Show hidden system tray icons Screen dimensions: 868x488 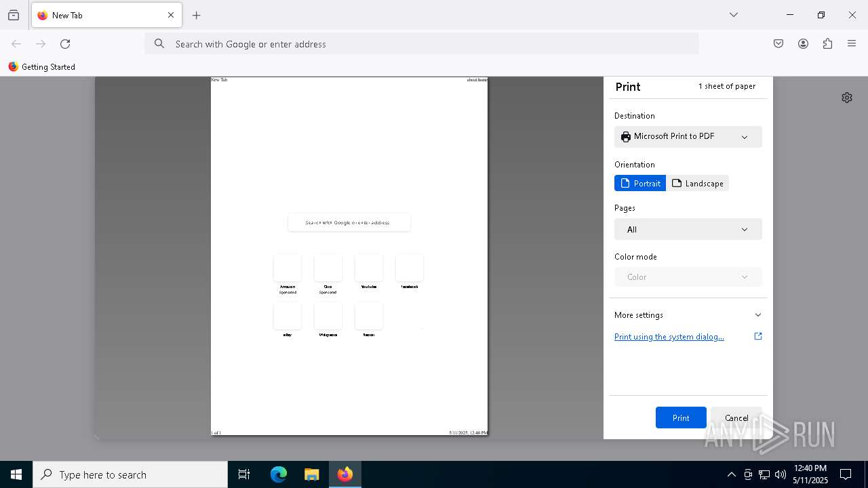(731, 474)
